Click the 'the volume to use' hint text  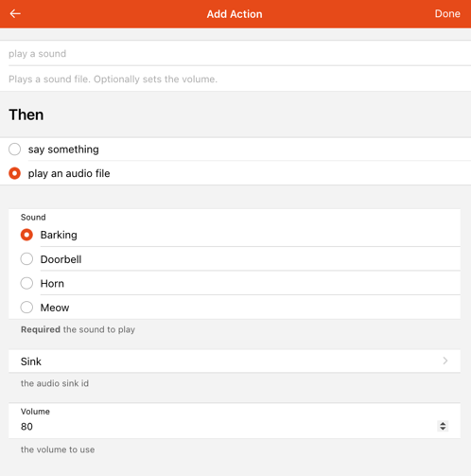pyautogui.click(x=58, y=450)
